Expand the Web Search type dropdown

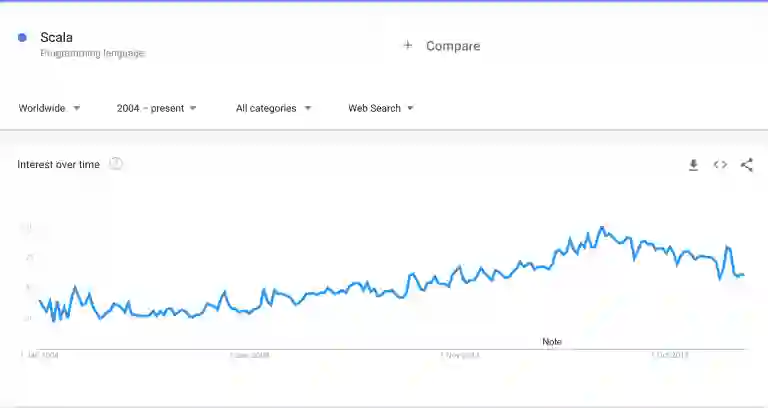pyautogui.click(x=380, y=108)
